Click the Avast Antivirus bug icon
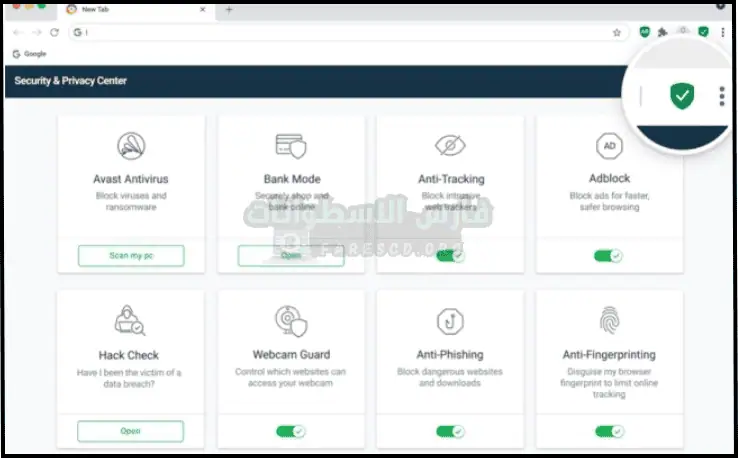The height and width of the screenshot is (458, 738). (x=131, y=146)
